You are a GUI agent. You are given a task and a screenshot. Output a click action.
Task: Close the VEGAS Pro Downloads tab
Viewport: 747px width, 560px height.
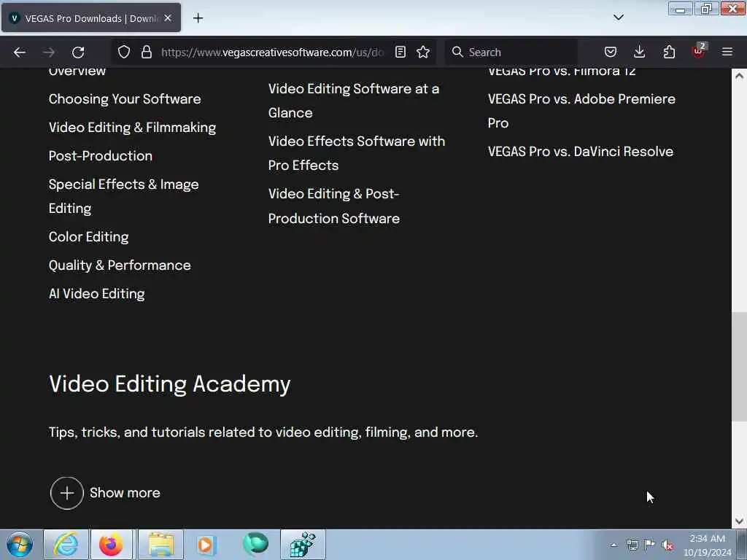168,18
